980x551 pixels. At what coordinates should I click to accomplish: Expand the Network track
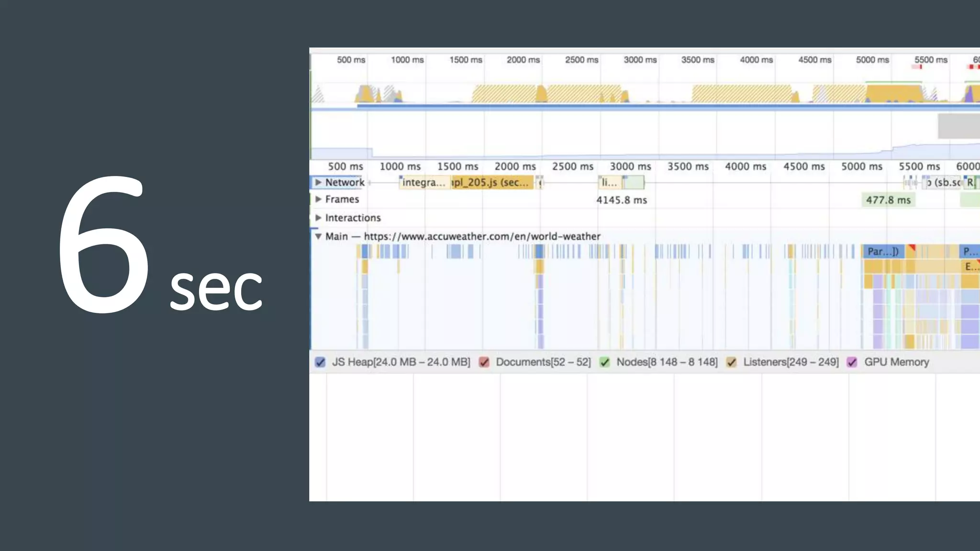click(x=318, y=182)
